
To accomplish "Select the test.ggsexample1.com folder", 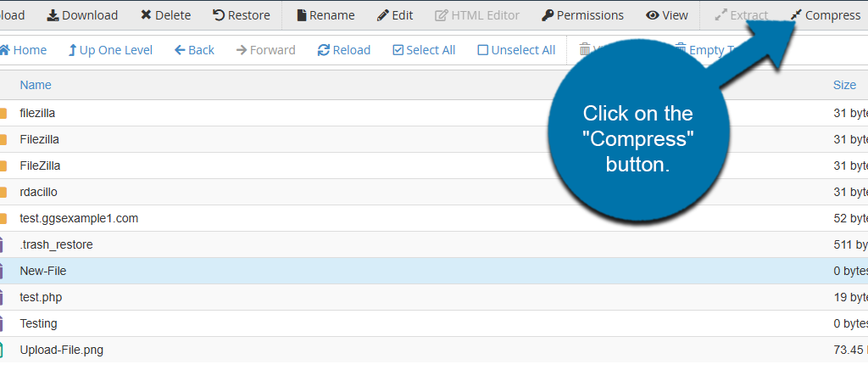I will coord(78,218).
